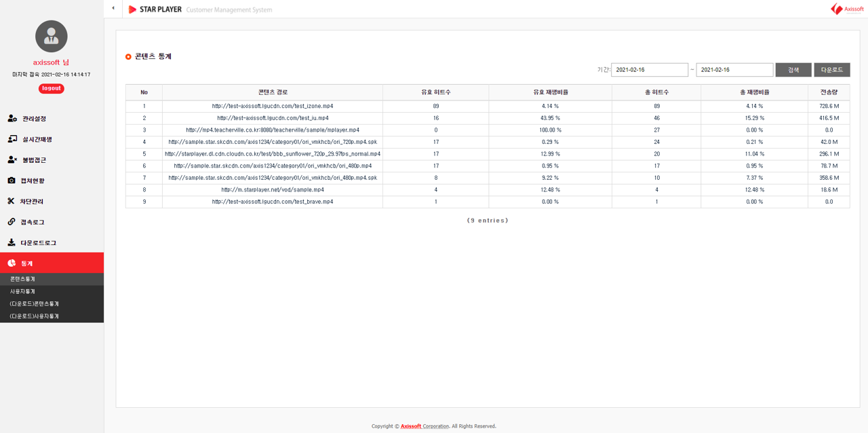
Task: Click the real-time playback sidebar icon
Action: (x=12, y=139)
